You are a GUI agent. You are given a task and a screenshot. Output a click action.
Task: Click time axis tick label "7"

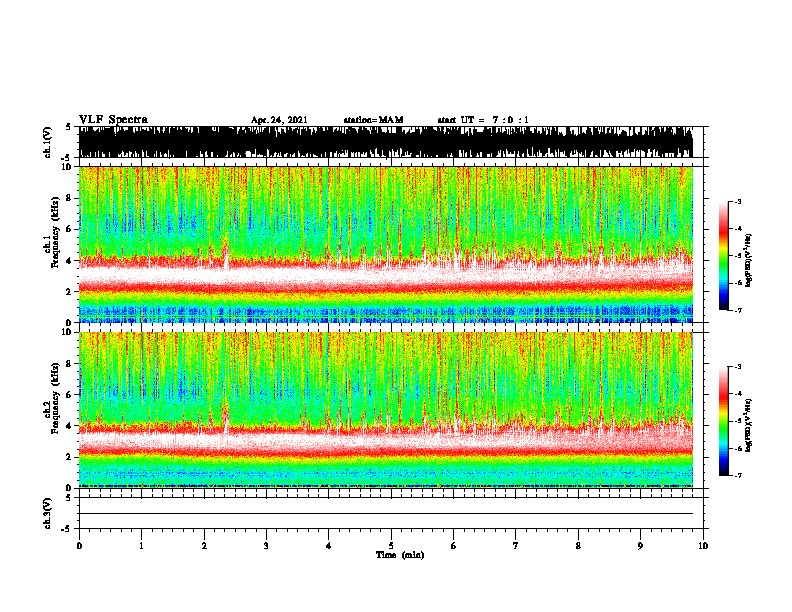(x=516, y=546)
